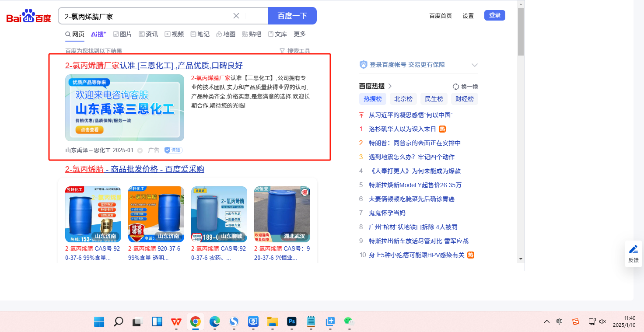
Task: Select the 财经榜 hot list tab
Action: 464,99
